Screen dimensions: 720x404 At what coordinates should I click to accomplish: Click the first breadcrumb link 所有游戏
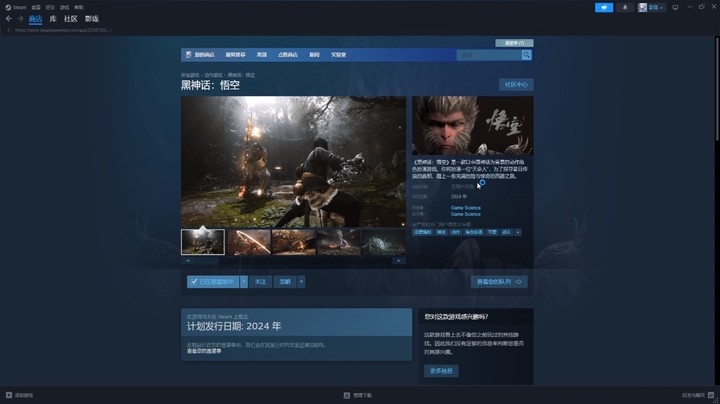tap(190, 75)
